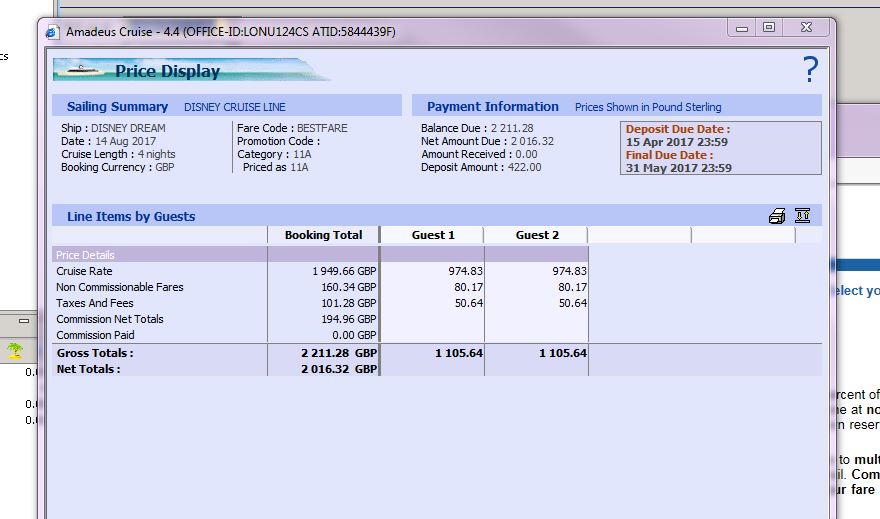Select the Booking Total column header
This screenshot has height=519, width=880.
pyautogui.click(x=323, y=235)
